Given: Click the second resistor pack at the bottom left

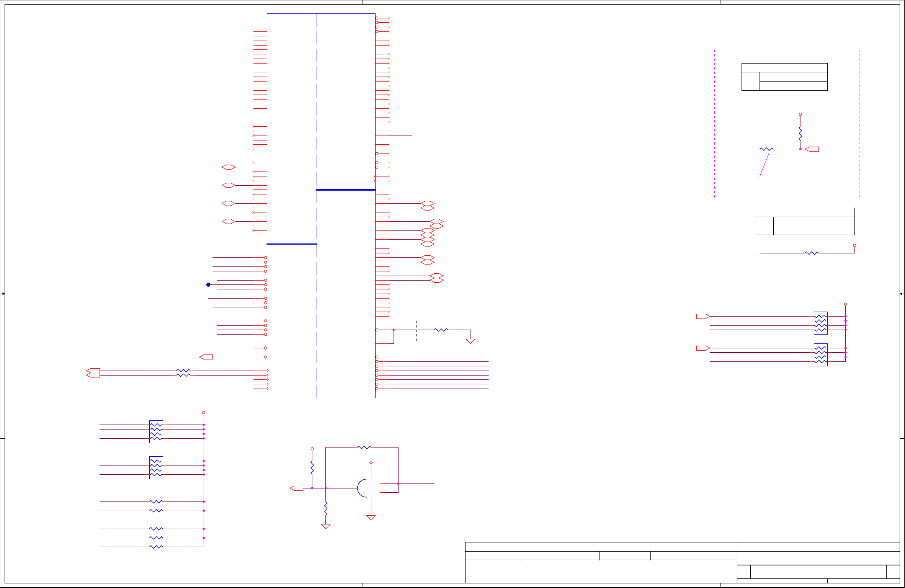Looking at the screenshot, I should coord(156,467).
